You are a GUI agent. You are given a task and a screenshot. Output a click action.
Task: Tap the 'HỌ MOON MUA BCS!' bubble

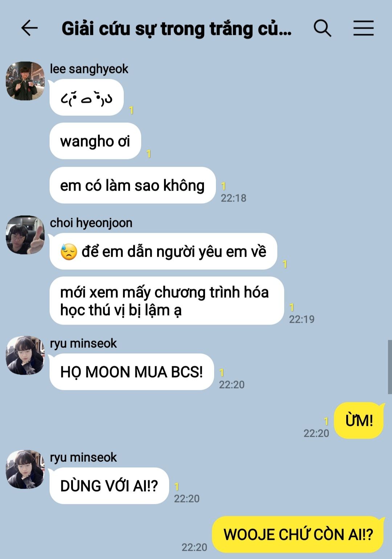click(x=131, y=372)
